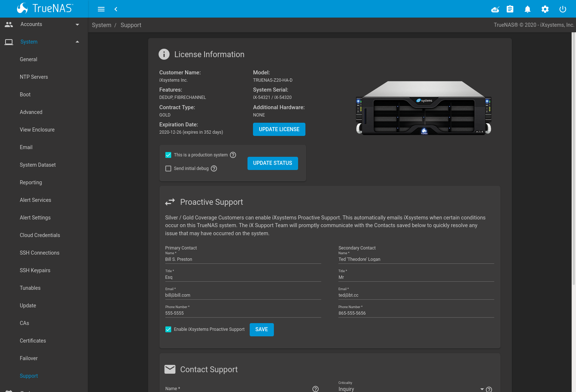Click the Accounts people icon

9,24
